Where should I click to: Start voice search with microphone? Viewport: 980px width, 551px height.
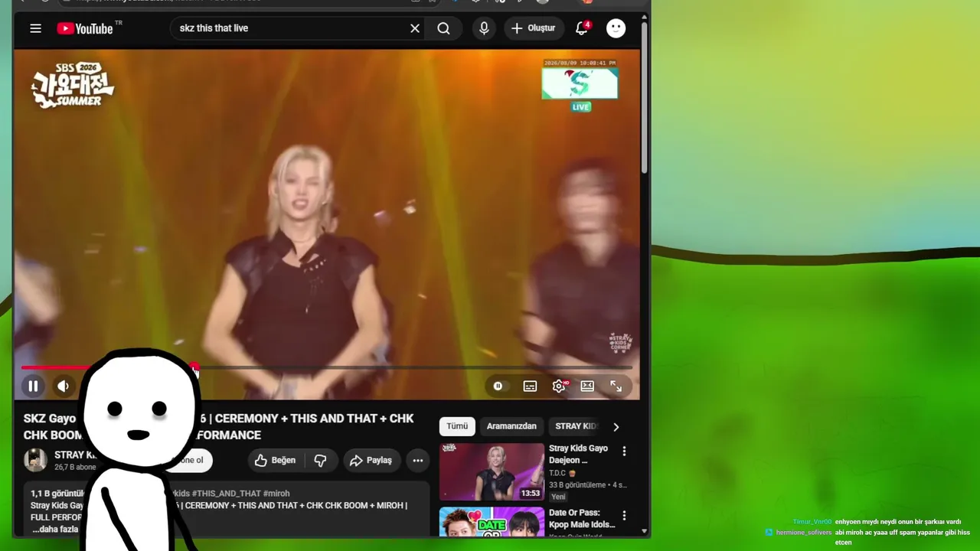click(x=484, y=28)
